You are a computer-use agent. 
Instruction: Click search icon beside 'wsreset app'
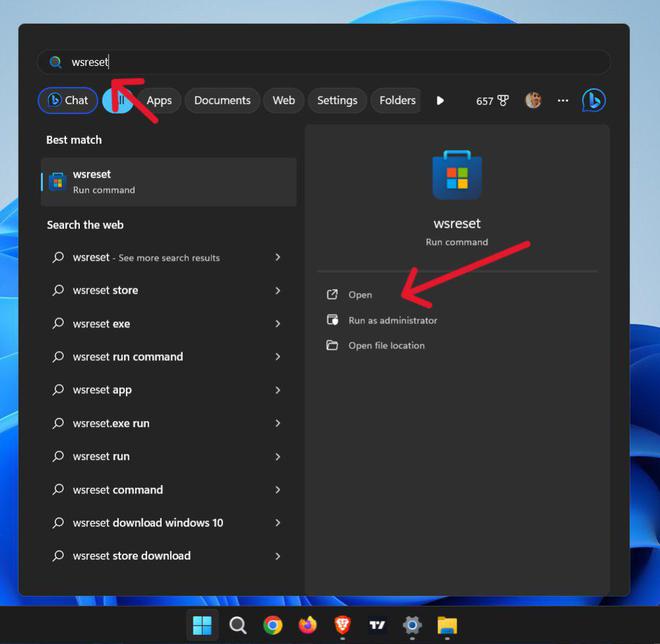[x=58, y=390]
